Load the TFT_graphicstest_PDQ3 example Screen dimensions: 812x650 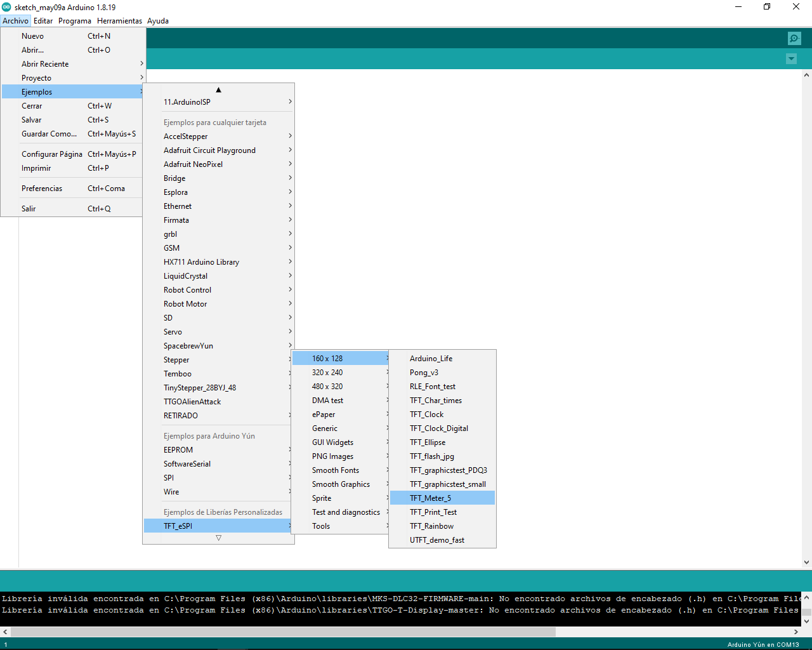pos(442,470)
